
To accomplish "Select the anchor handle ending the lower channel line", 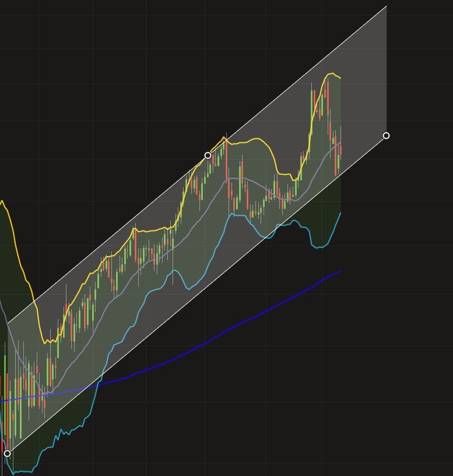I will click(386, 135).
